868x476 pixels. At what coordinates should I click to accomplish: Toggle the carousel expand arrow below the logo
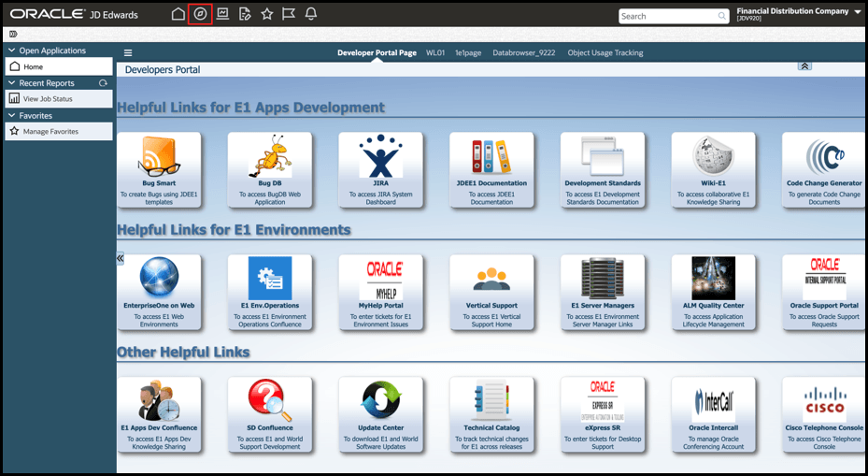pos(13,35)
